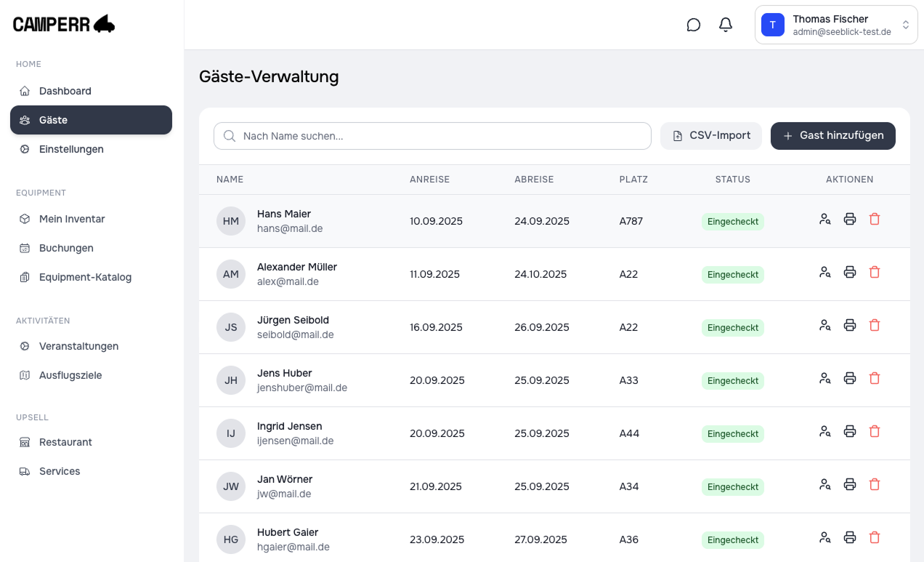Print entry for Ingrid Jensen
This screenshot has height=562, width=924.
click(850, 432)
